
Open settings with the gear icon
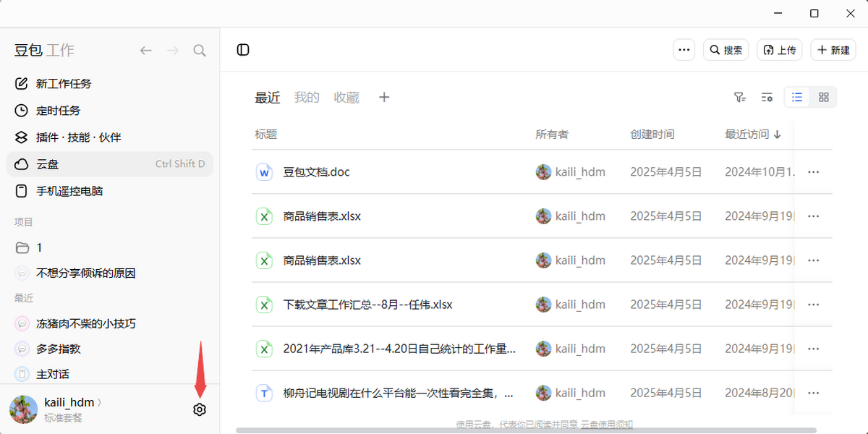point(200,409)
